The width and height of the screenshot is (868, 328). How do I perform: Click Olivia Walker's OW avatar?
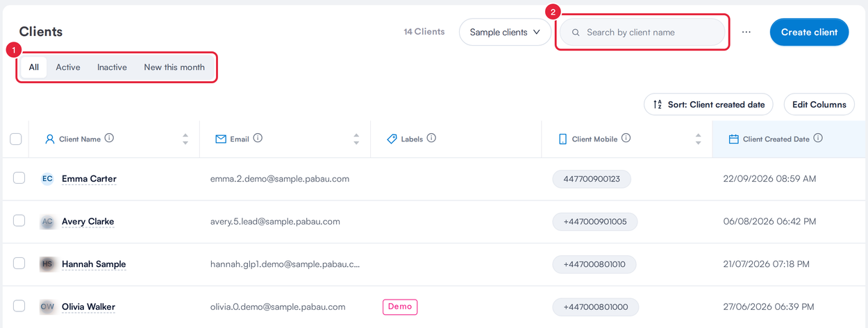click(47, 307)
